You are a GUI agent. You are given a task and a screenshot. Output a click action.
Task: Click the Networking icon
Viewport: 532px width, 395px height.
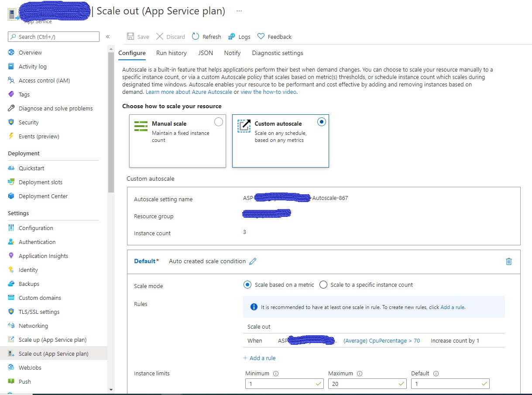click(x=11, y=326)
